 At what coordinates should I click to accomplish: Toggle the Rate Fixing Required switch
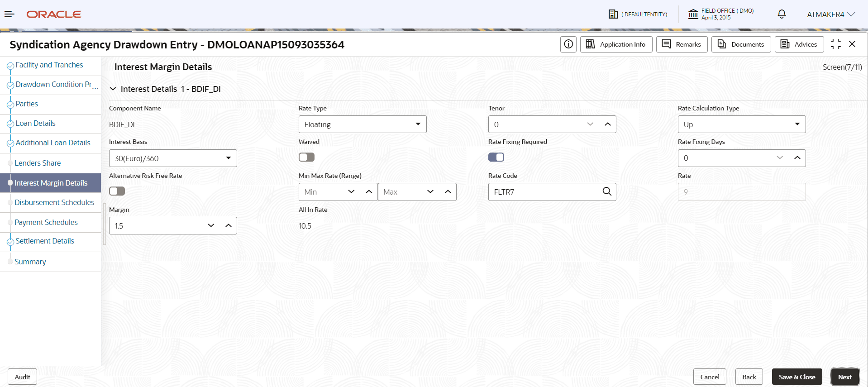pos(496,157)
